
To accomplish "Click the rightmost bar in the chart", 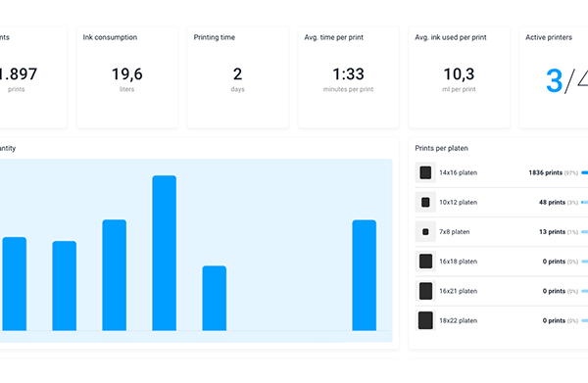I will [x=365, y=275].
